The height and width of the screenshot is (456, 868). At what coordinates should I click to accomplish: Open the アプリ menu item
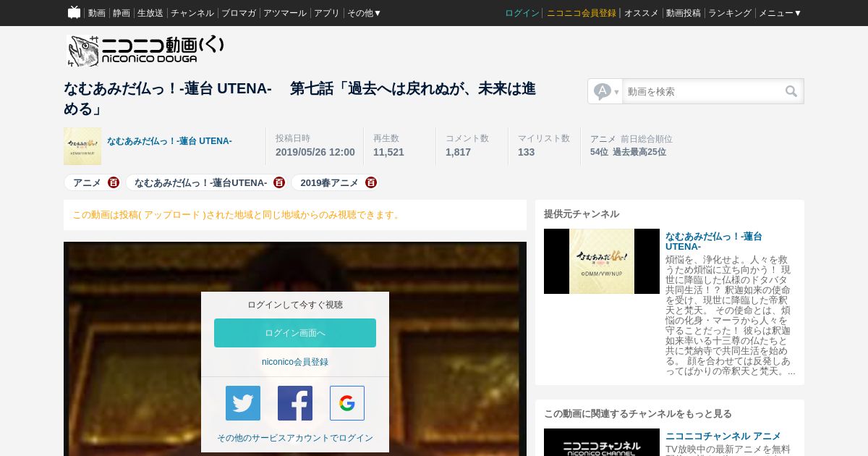(327, 13)
